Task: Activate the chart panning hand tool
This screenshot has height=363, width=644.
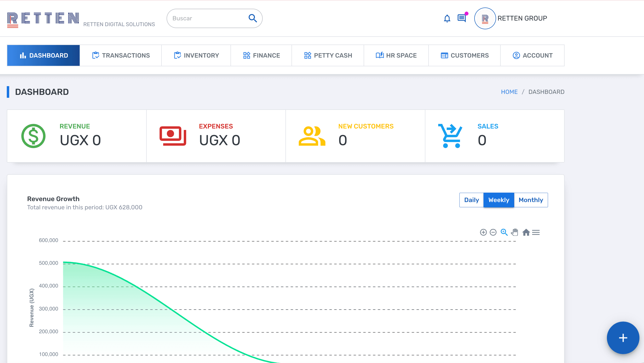Action: (514, 232)
